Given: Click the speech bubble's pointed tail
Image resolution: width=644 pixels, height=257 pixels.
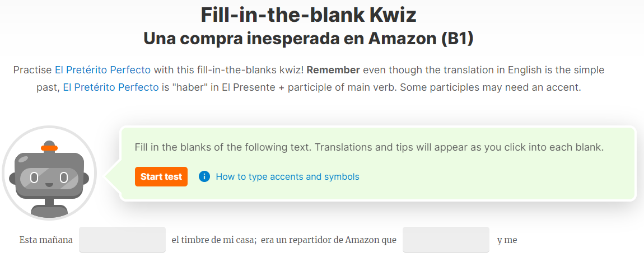Looking at the screenshot, I should pyautogui.click(x=113, y=176).
